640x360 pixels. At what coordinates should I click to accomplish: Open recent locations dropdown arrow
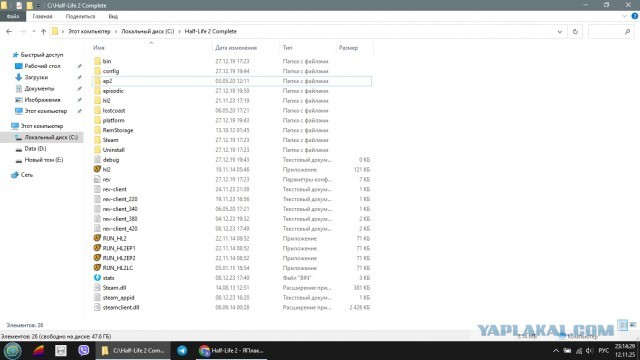(x=33, y=31)
